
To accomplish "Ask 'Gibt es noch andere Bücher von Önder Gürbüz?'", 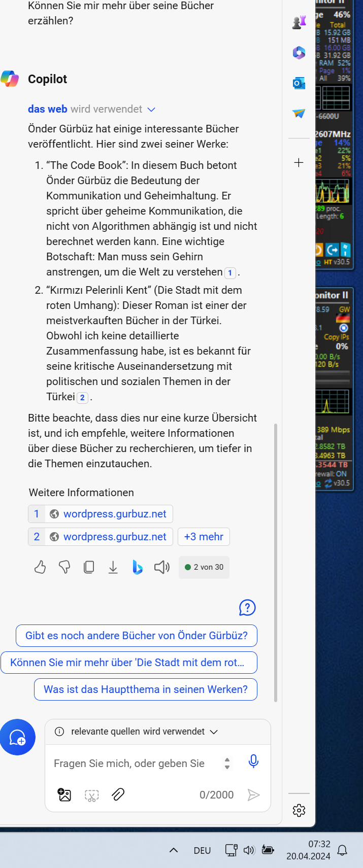I will (137, 636).
